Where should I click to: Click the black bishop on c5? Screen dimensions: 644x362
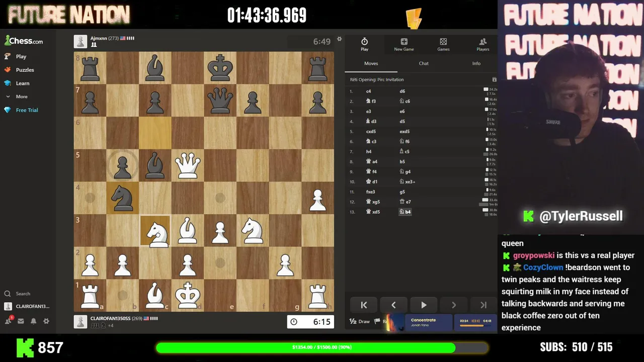(x=155, y=165)
